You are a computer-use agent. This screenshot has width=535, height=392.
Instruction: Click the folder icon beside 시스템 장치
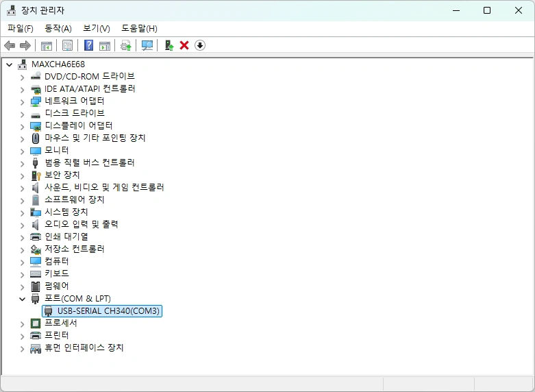tap(36, 212)
